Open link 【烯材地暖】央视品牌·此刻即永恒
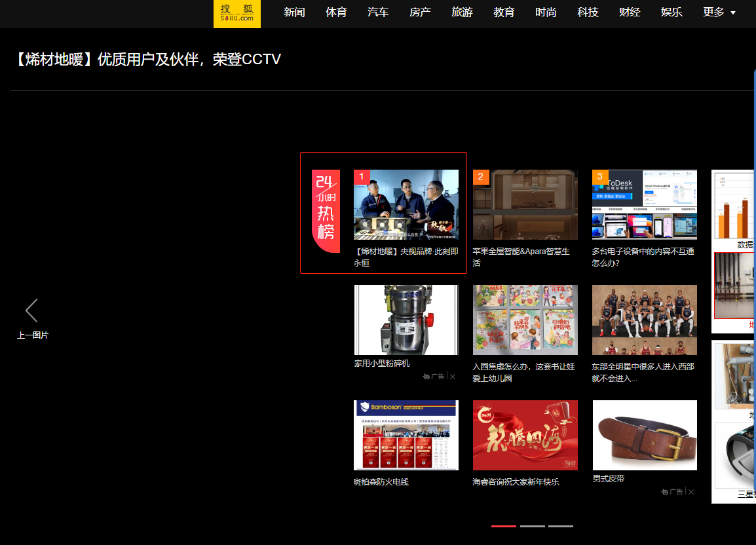Image resolution: width=756 pixels, height=545 pixels. [x=406, y=257]
